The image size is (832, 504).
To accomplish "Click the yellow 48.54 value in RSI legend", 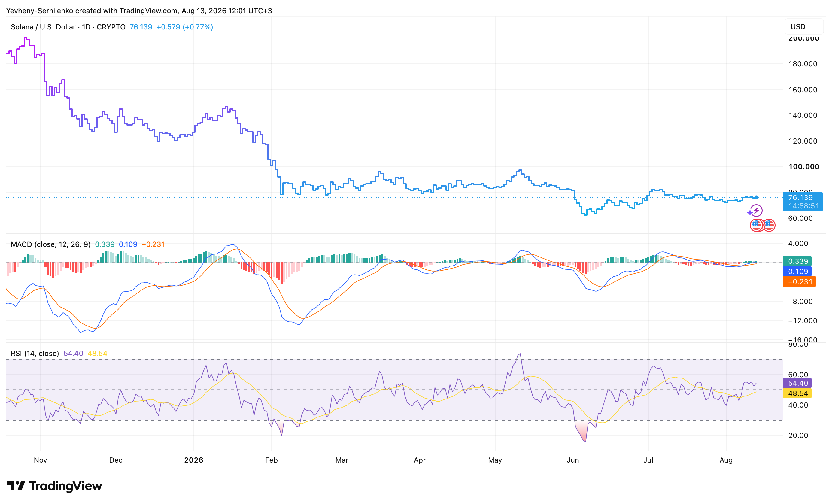I will tap(97, 354).
